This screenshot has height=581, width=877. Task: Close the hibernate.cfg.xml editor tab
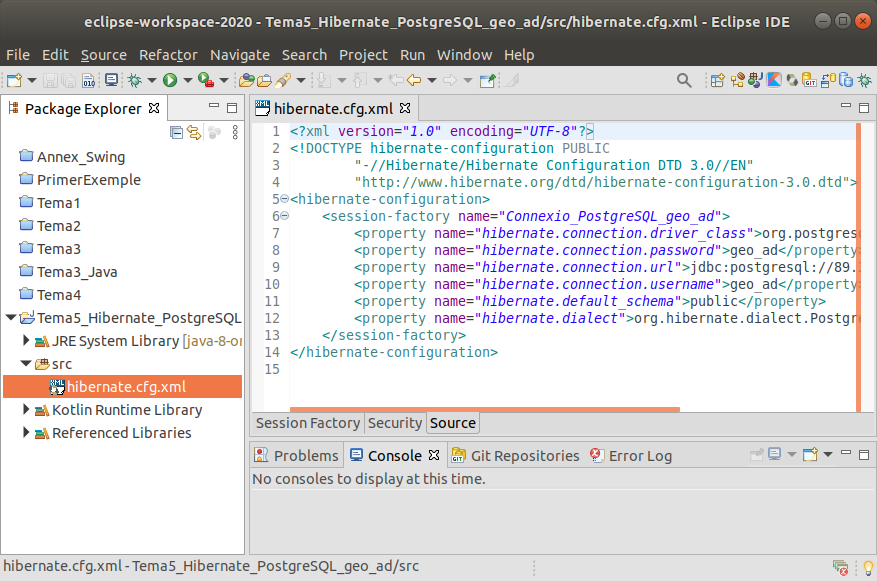[405, 108]
